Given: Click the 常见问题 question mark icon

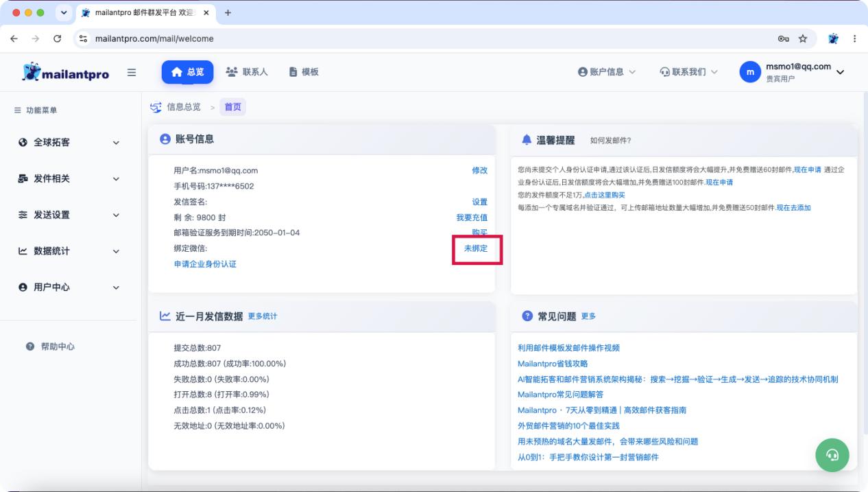Looking at the screenshot, I should pyautogui.click(x=527, y=316).
